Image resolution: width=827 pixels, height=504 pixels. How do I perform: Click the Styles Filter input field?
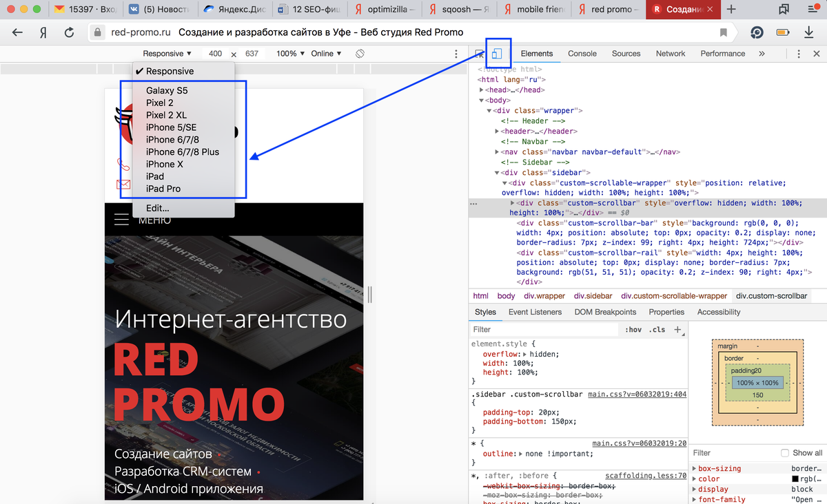coord(544,330)
